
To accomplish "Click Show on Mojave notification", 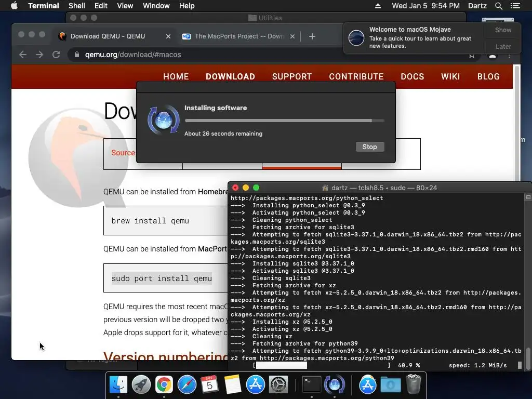I will click(503, 30).
